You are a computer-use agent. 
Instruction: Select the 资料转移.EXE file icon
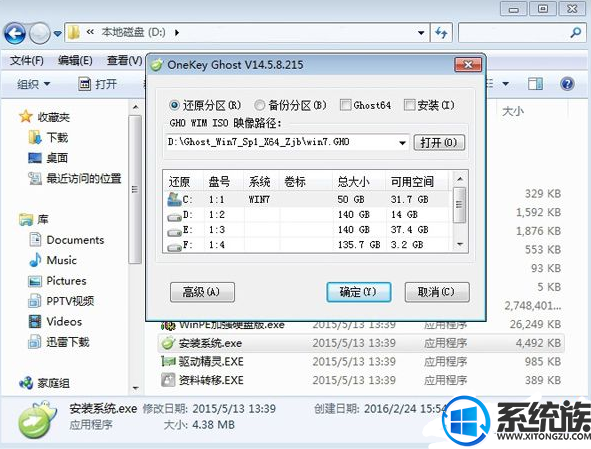168,380
